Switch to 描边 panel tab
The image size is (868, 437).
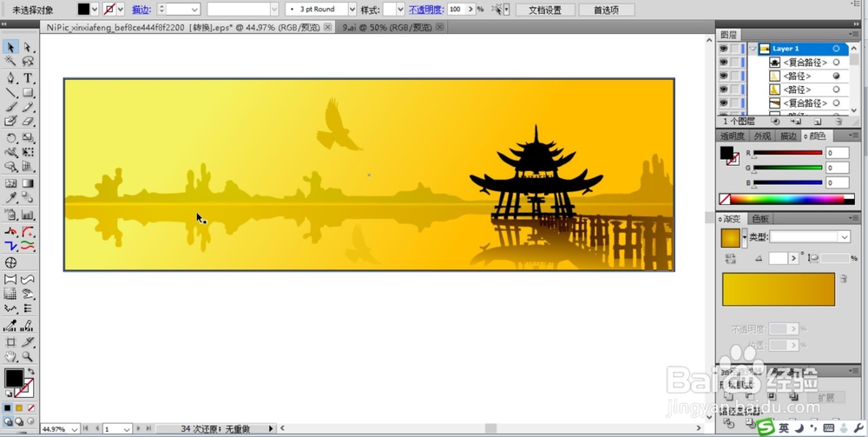click(788, 136)
